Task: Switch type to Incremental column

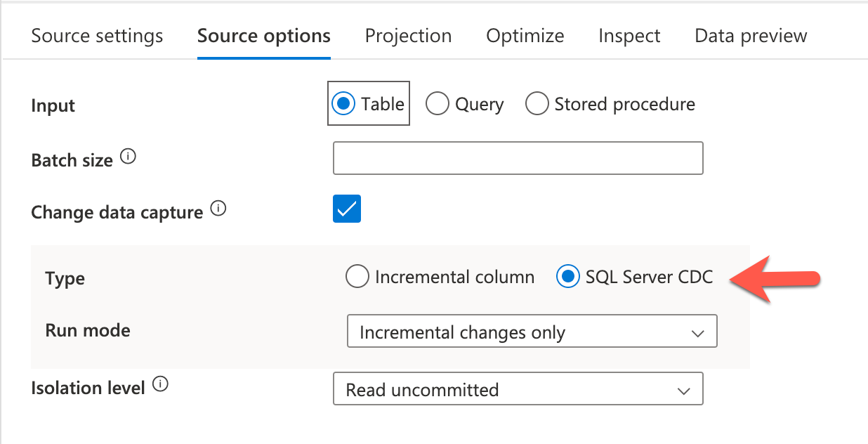Action: coord(357,277)
